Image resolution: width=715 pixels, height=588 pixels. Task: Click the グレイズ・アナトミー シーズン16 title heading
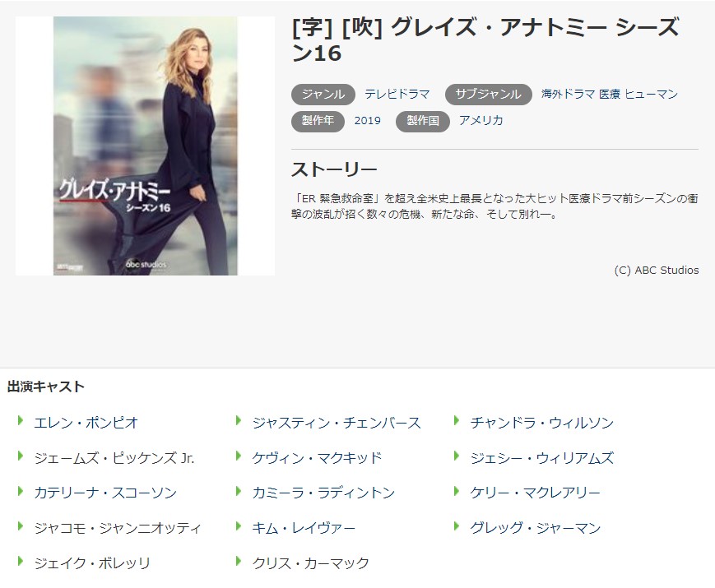pyautogui.click(x=485, y=39)
